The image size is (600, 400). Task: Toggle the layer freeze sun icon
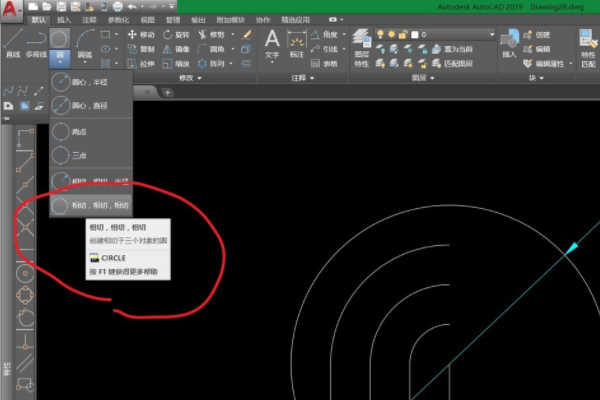[x=391, y=34]
